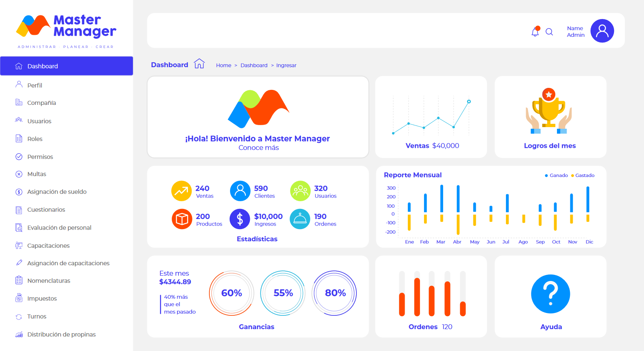Click the Home breadcrumb link
The image size is (644, 351).
[224, 66]
